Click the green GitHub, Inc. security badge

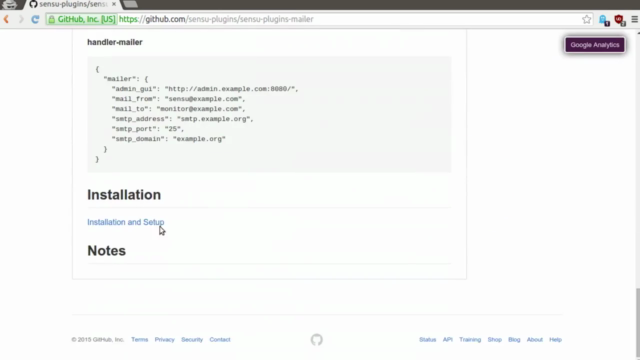pyautogui.click(x=82, y=19)
